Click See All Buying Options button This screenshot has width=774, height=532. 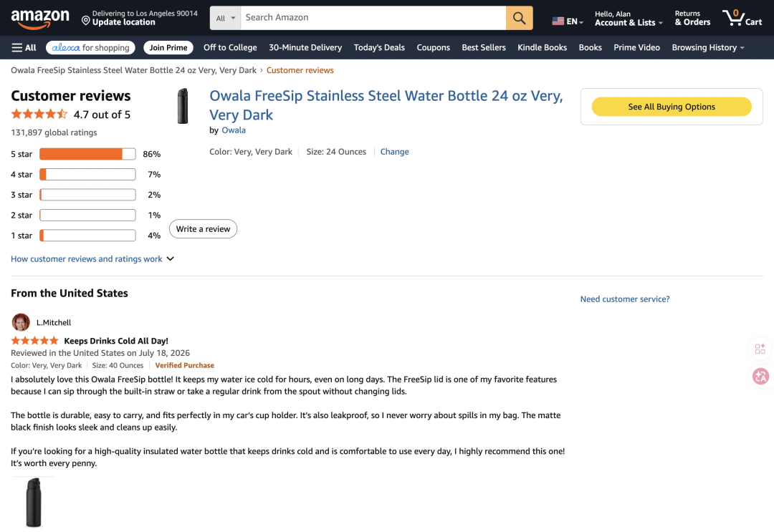point(672,107)
